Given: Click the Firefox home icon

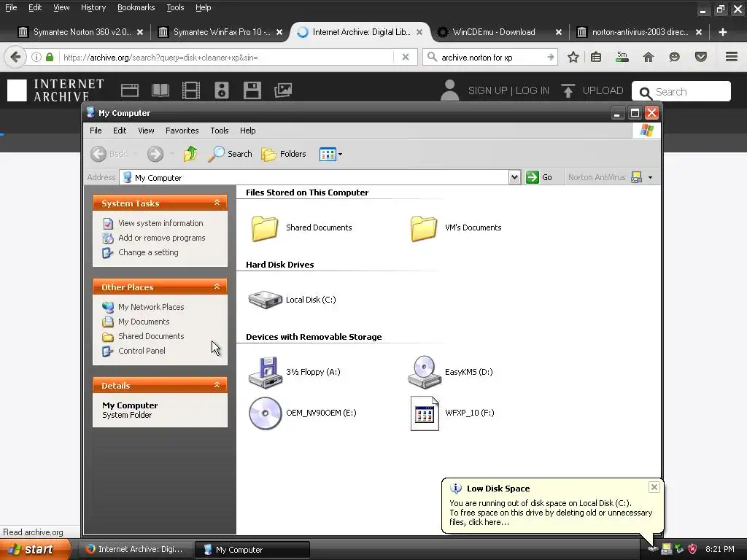Looking at the screenshot, I should 648,57.
